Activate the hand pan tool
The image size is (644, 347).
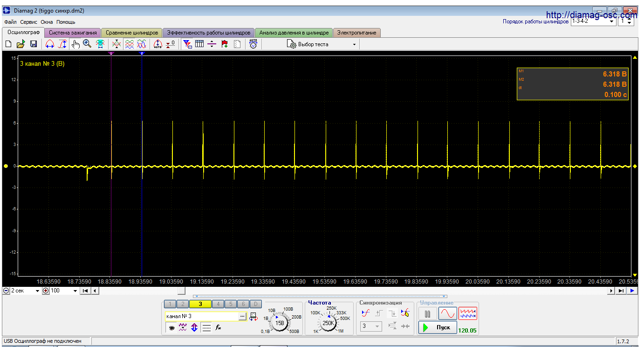pos(75,44)
